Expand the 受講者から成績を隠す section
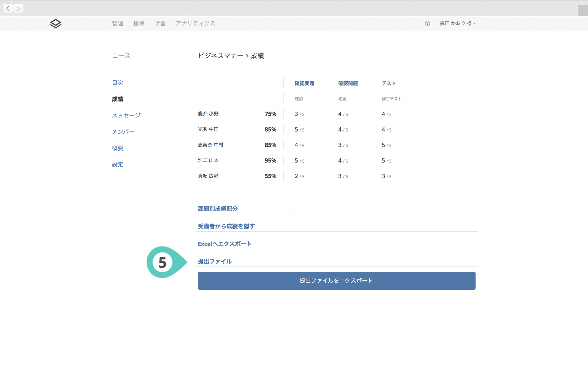The height and width of the screenshot is (367, 588). click(226, 226)
